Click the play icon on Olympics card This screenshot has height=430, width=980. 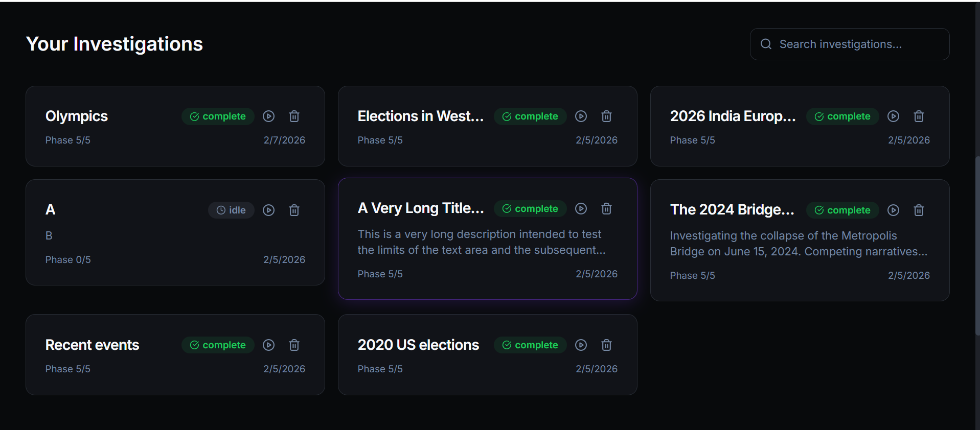268,116
